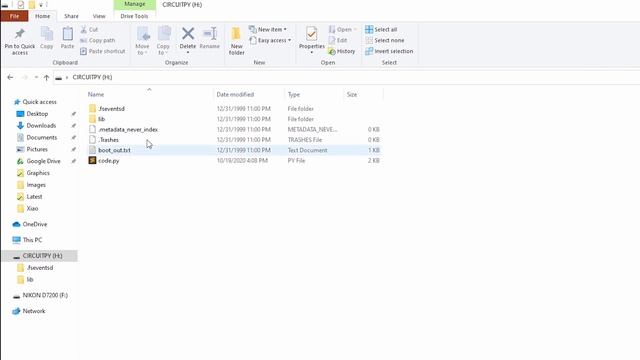This screenshot has width=640, height=360.
Task: Click Paste shortcut in the ribbon
Action: pos(103,51)
